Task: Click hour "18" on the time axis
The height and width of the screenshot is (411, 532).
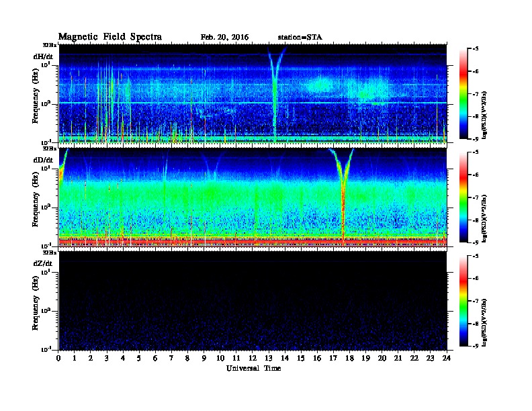Action: 349,358
